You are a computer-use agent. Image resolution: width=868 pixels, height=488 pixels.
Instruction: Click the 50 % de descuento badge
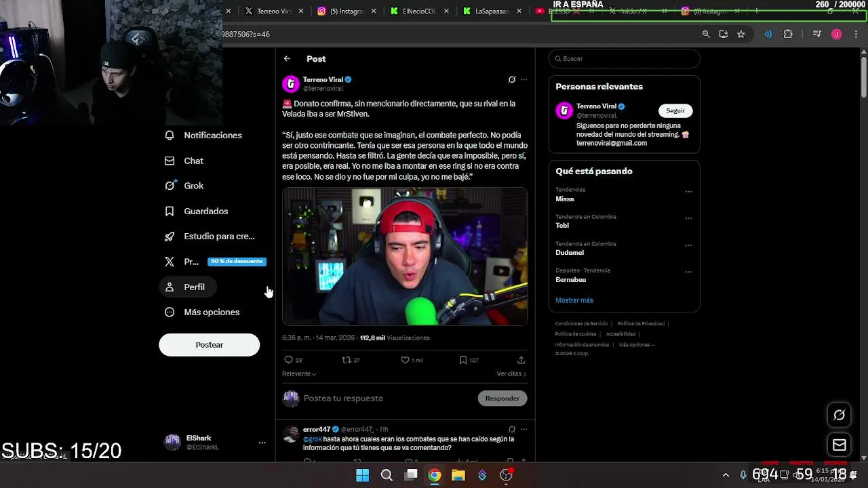237,262
